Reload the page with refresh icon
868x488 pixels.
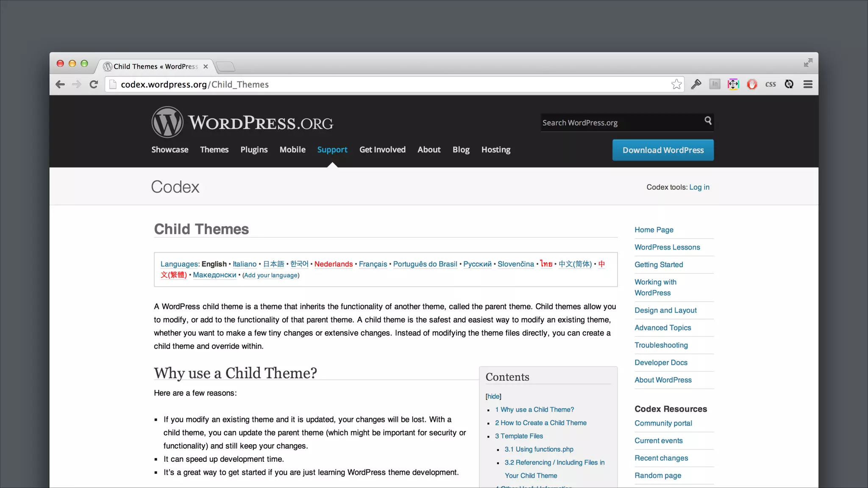coord(94,84)
